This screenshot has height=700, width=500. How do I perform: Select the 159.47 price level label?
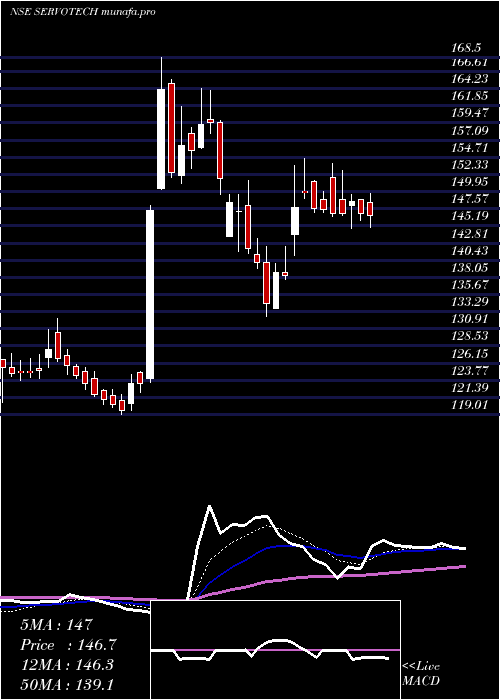click(470, 113)
